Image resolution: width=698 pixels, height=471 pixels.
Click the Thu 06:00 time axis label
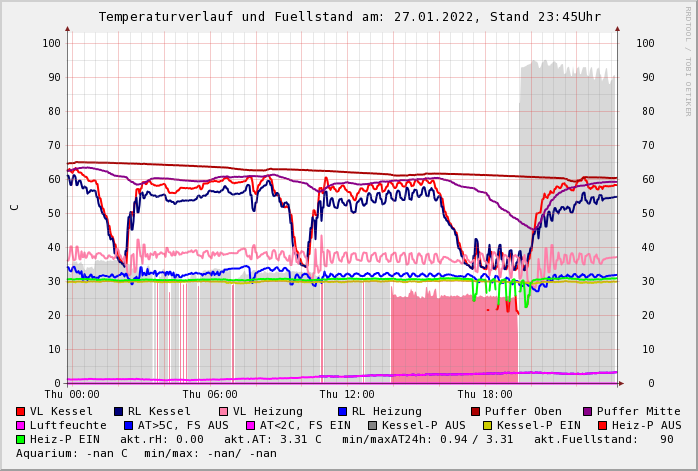(x=210, y=394)
